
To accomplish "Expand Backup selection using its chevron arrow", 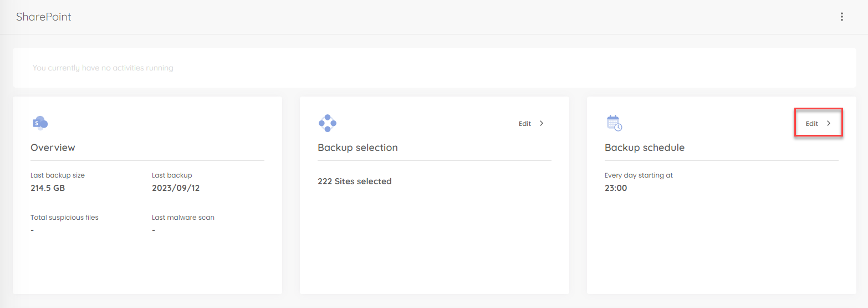I will [542, 124].
